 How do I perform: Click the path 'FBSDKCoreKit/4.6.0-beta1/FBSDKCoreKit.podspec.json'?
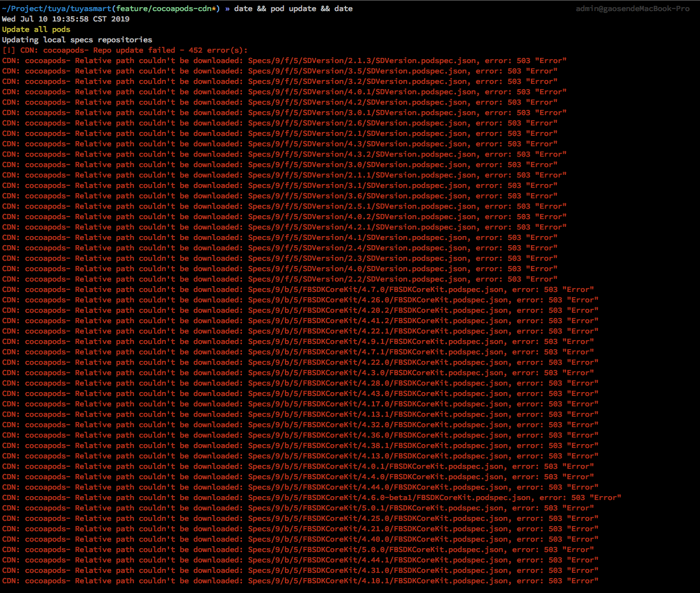tap(417, 498)
